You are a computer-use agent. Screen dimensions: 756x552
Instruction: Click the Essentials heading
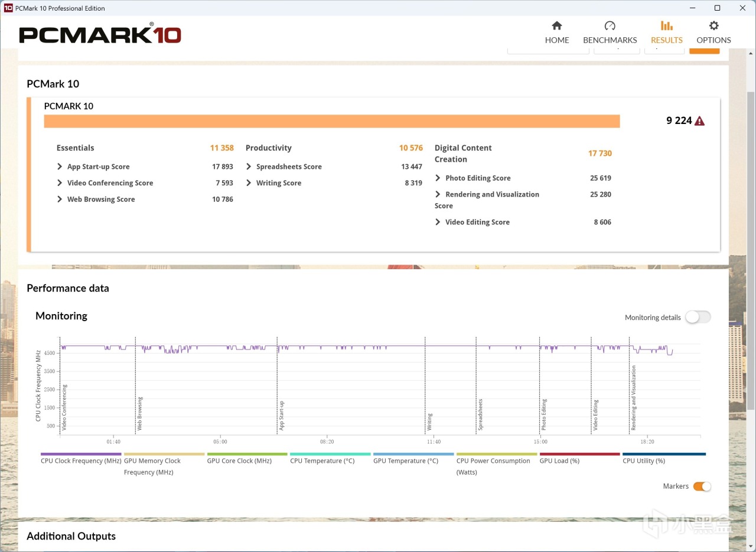click(76, 148)
